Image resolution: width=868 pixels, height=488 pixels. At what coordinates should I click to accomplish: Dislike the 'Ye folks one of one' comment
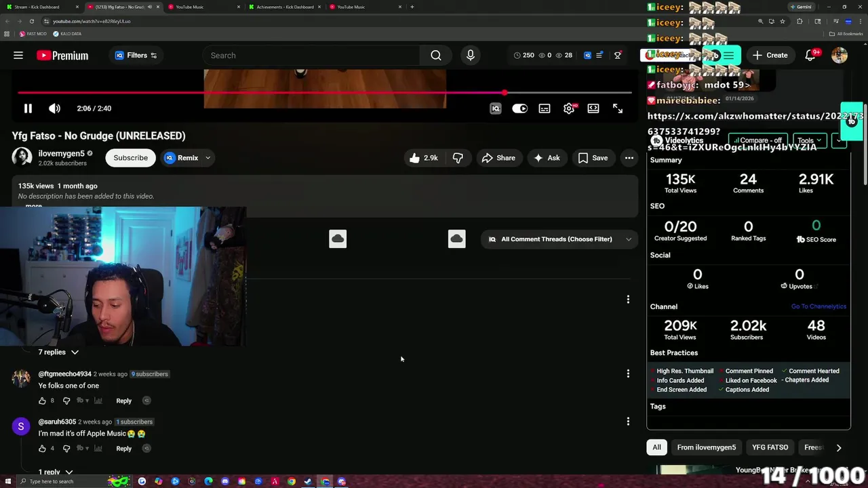click(66, 401)
